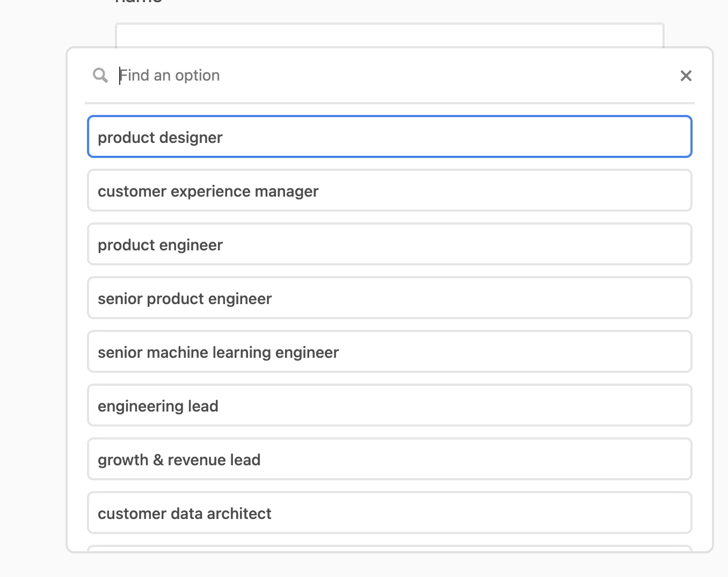
Task: Click the text field behind the popup
Action: click(x=390, y=35)
